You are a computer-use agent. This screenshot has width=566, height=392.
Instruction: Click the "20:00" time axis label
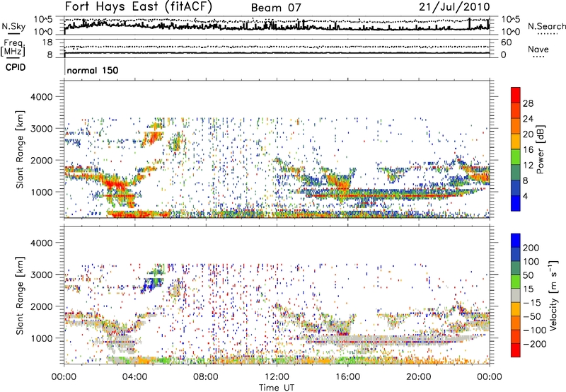click(x=418, y=377)
